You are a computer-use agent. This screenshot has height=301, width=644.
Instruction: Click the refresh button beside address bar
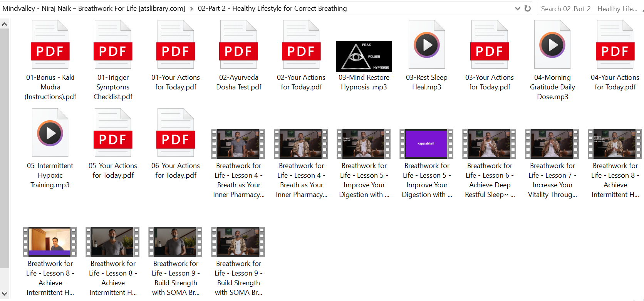pyautogui.click(x=528, y=8)
